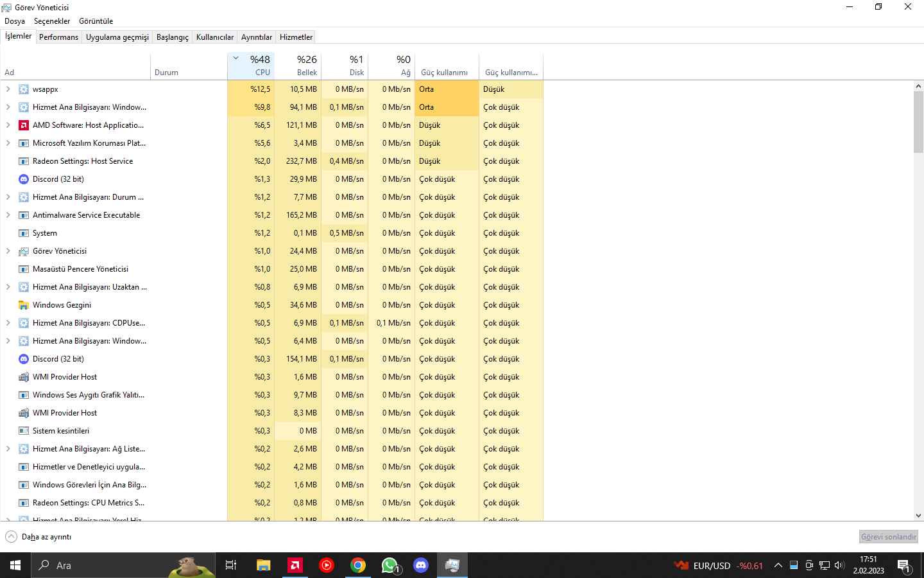Screen dimensions: 924x578
Task: Click the EUR/USD taskbar widget
Action: [719, 565]
